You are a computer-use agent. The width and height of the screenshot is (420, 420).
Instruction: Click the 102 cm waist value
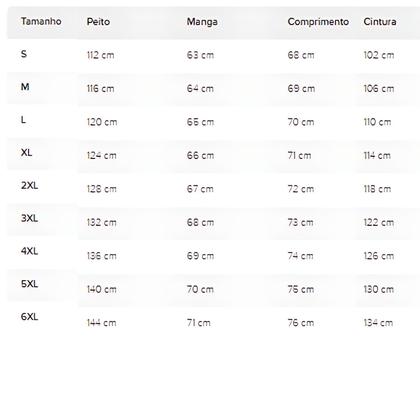pos(379,55)
